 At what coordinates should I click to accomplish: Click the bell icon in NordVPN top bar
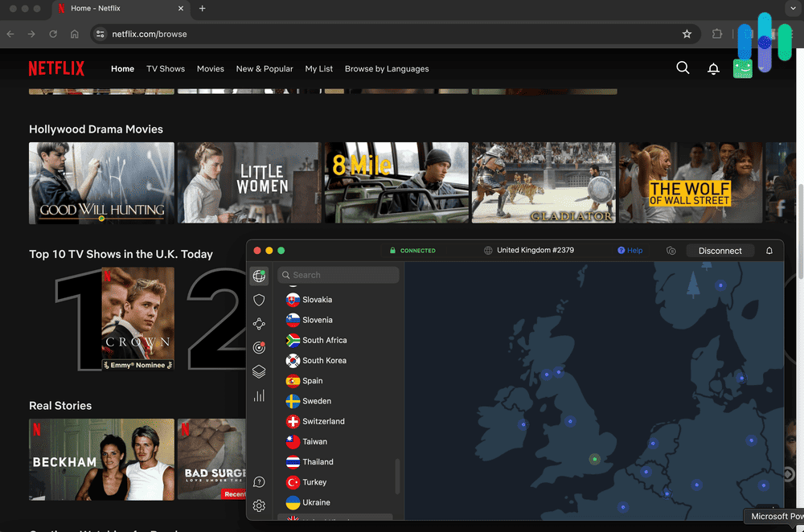[769, 250]
